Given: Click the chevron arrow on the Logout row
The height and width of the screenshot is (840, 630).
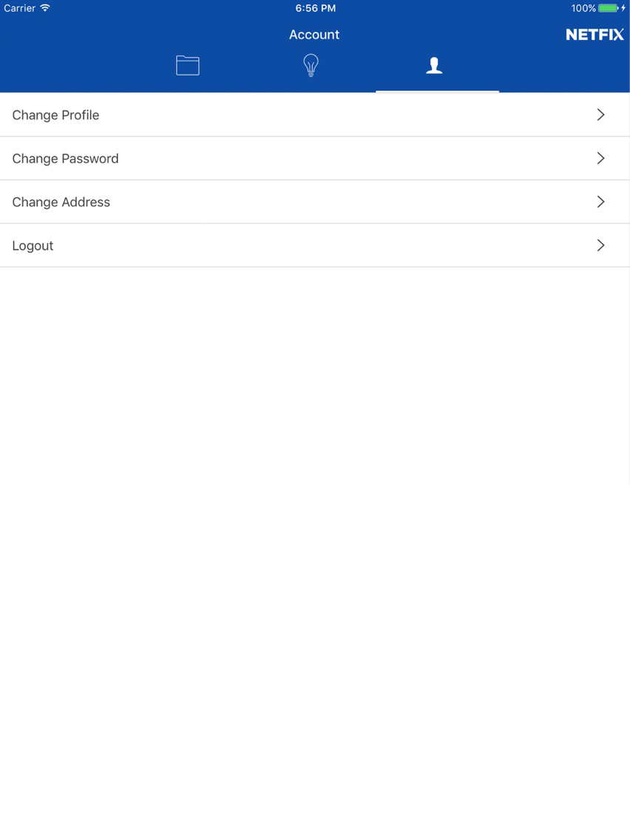Looking at the screenshot, I should pos(600,245).
